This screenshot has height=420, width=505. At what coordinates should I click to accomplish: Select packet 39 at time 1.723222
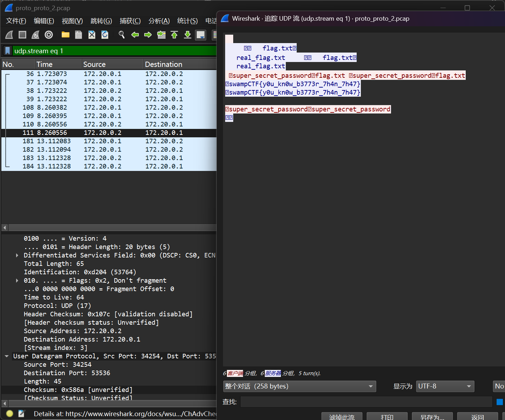(x=109, y=99)
